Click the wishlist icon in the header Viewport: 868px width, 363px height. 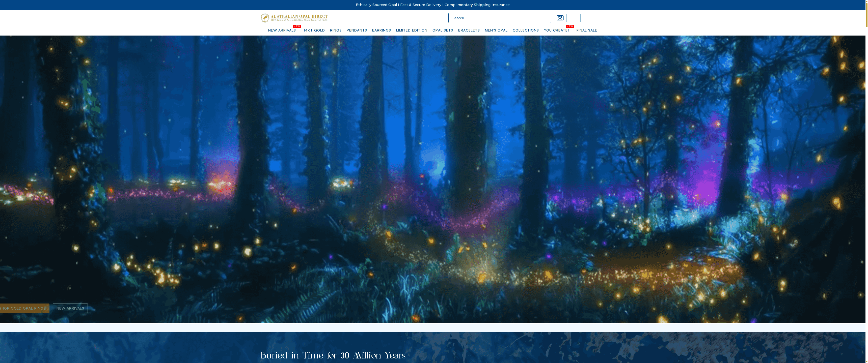coord(587,18)
